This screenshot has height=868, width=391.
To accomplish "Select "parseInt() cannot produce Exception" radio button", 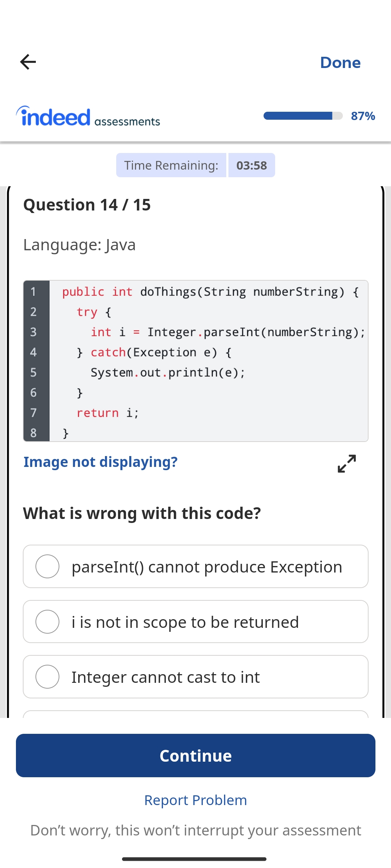I will (47, 566).
